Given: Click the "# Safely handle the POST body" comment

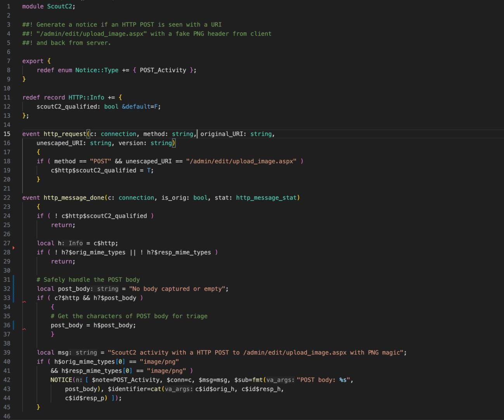Looking at the screenshot, I should click(88, 280).
